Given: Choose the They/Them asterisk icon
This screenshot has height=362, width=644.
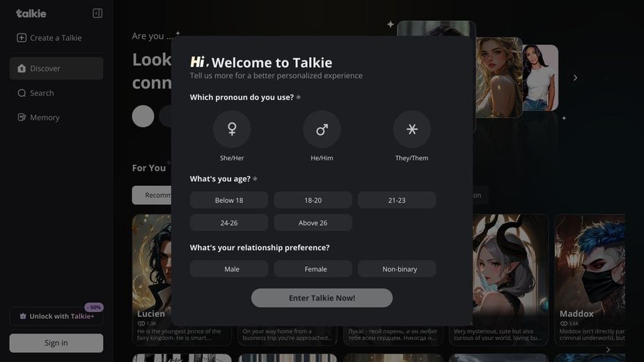Looking at the screenshot, I should click(x=411, y=129).
